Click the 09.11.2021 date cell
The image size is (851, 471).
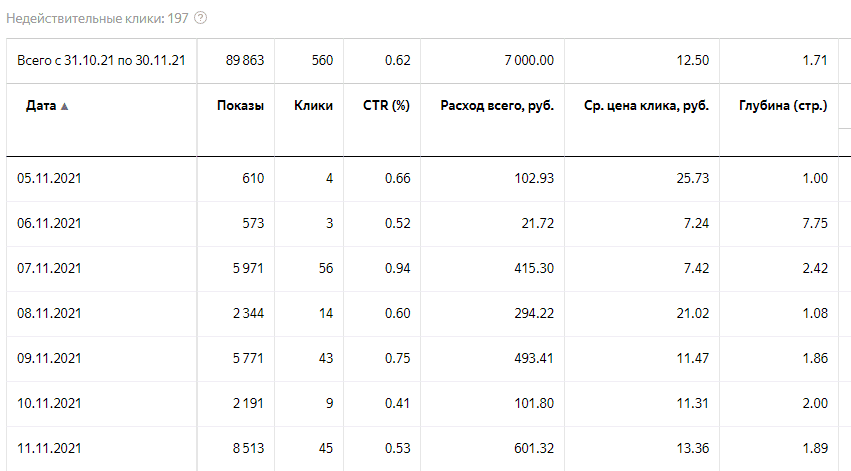click(49, 358)
